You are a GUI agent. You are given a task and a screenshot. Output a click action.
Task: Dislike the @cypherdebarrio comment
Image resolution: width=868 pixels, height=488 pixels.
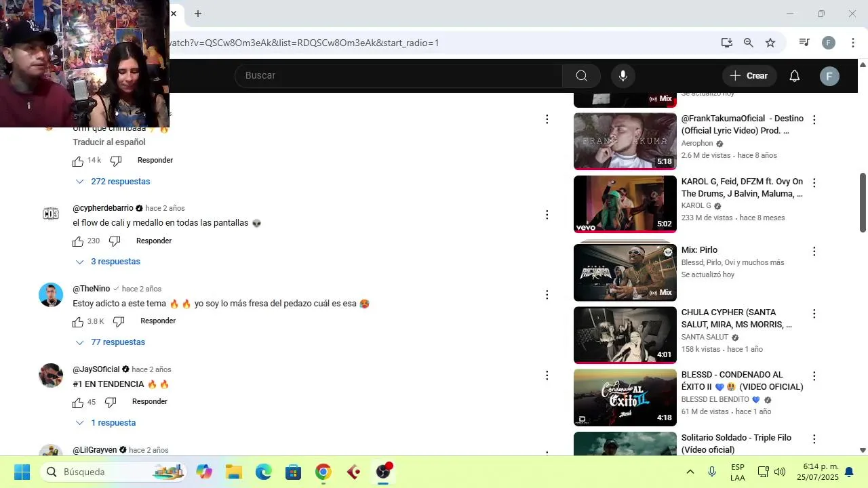pos(115,241)
